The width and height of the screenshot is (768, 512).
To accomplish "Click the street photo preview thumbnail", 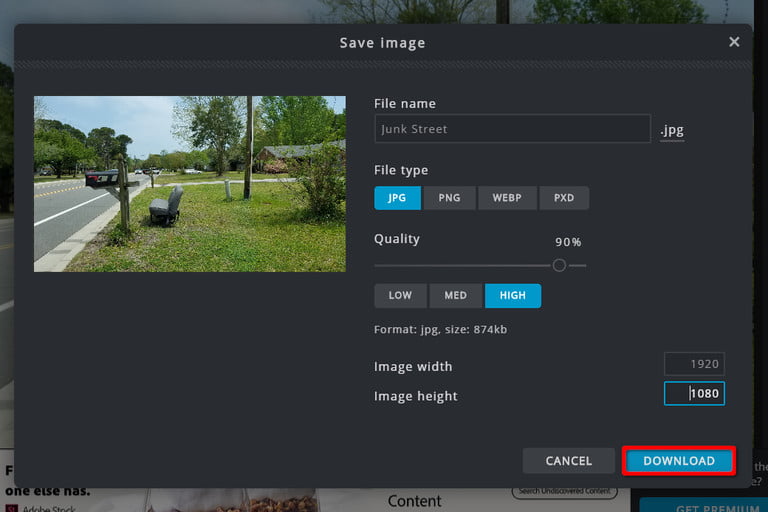I will 190,184.
